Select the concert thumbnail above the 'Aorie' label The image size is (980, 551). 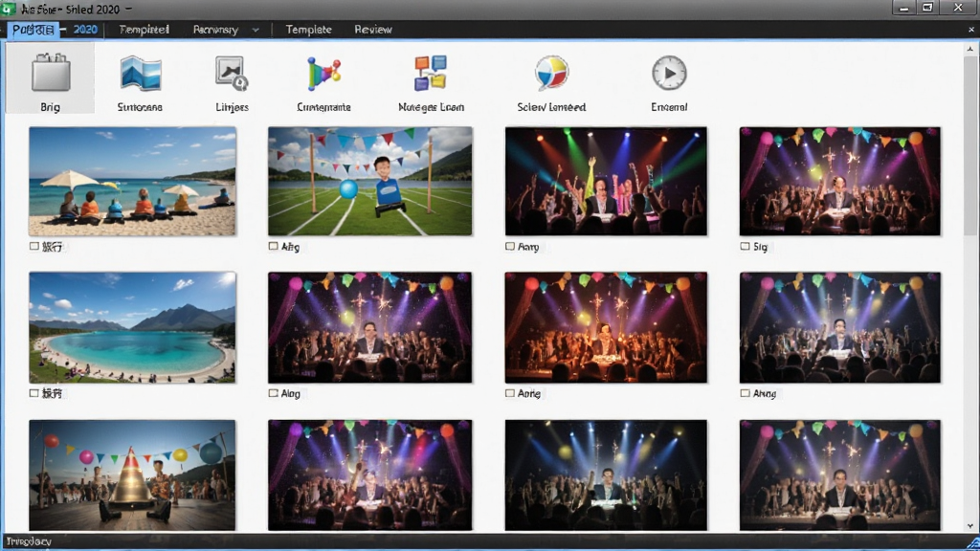tap(606, 327)
